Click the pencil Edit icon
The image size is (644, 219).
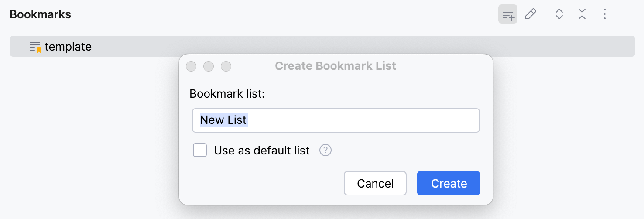pyautogui.click(x=531, y=14)
